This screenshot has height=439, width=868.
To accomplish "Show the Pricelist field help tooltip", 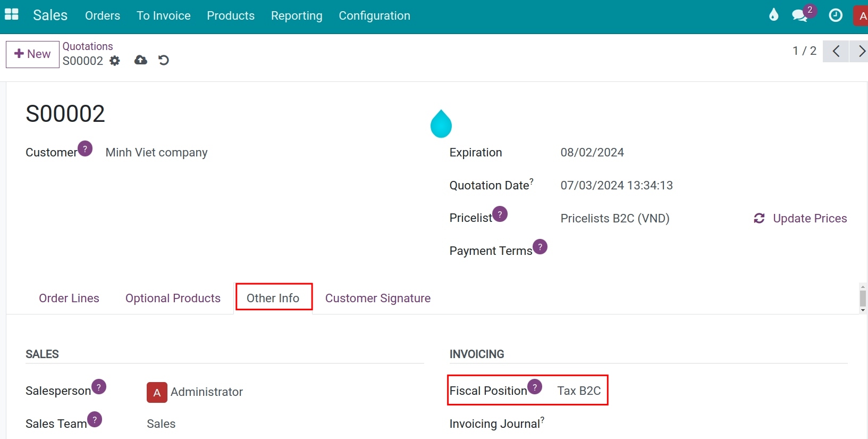I will [500, 214].
